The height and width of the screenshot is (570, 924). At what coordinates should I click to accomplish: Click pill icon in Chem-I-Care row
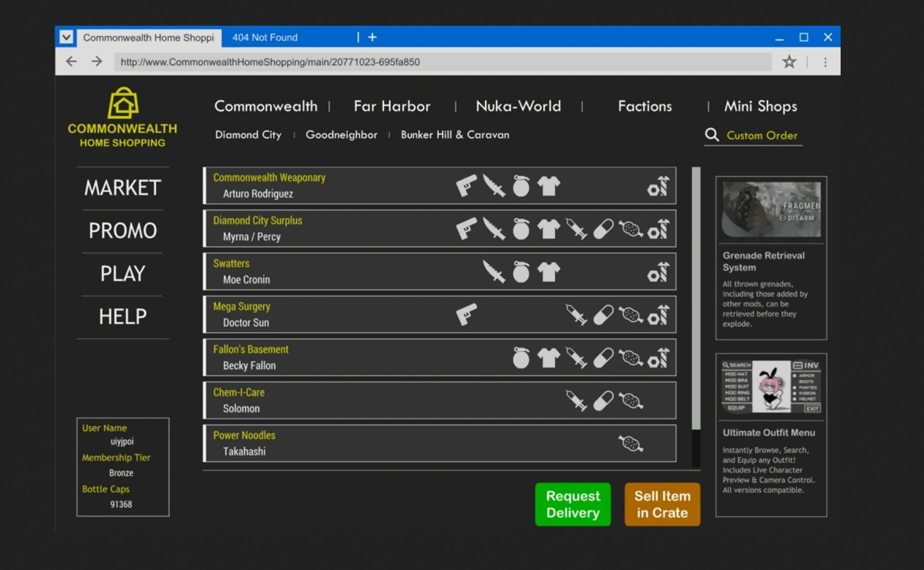click(x=603, y=401)
